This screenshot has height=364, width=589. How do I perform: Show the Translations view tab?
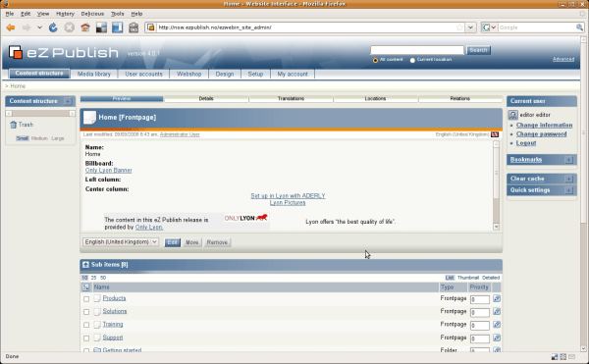tap(291, 99)
